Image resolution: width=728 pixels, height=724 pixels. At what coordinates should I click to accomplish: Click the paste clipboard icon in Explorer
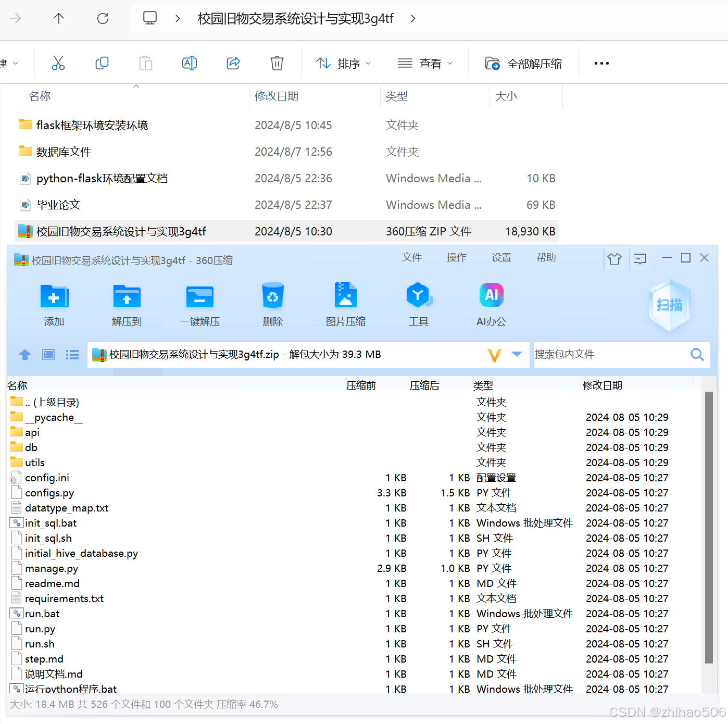(146, 64)
